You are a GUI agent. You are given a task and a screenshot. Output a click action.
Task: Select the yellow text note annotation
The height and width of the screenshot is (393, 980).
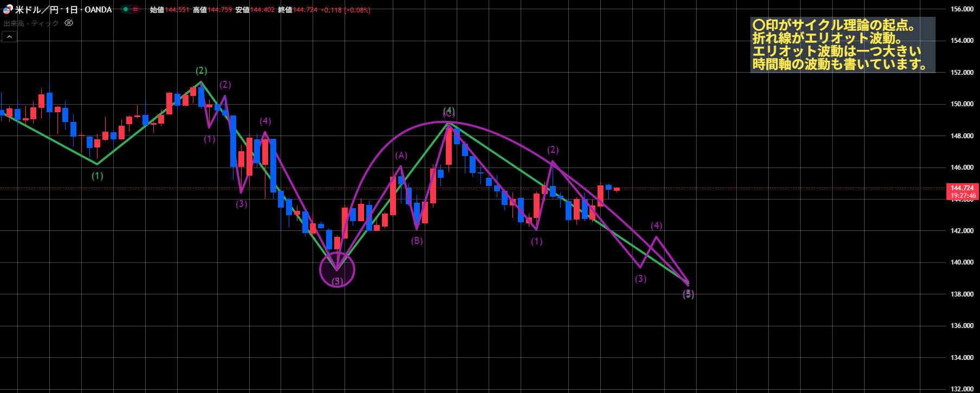click(842, 44)
